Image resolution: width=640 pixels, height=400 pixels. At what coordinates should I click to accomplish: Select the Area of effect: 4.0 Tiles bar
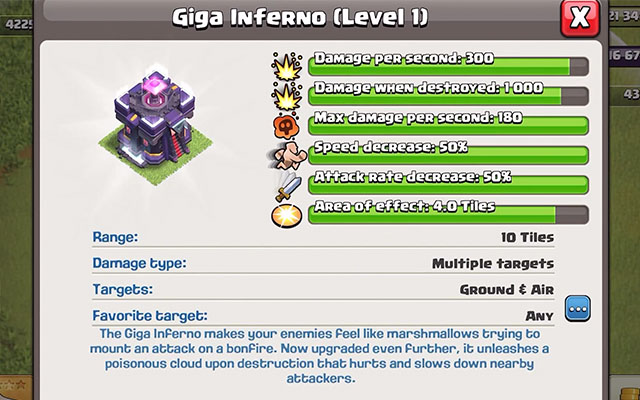[x=448, y=215]
